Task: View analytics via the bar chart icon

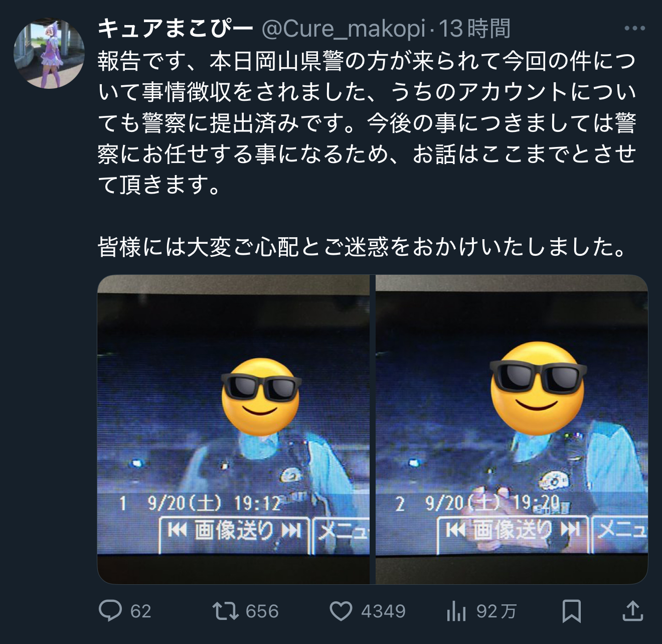Action: point(456,611)
